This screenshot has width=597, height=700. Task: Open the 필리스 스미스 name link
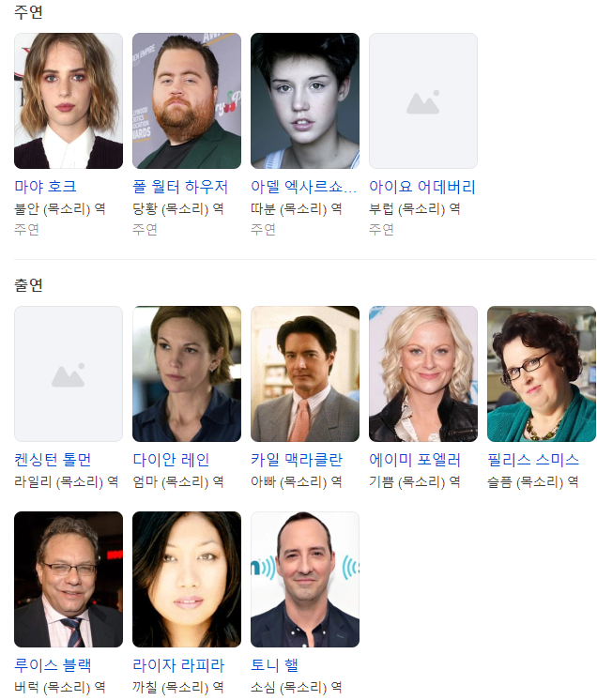(x=533, y=460)
